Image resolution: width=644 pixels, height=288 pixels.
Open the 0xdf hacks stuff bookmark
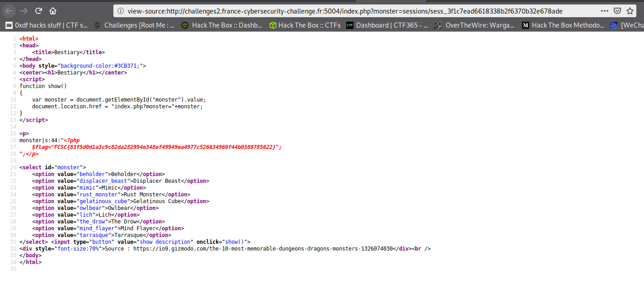[x=47, y=25]
